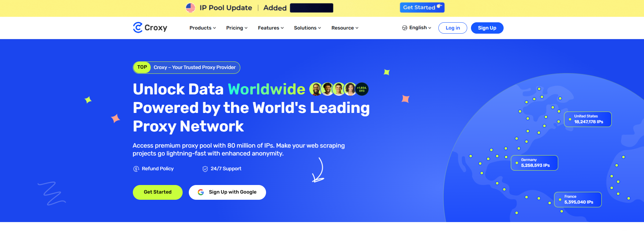Screen dimensions: 644x231
Task: Click the Log in button
Action: 452,28
